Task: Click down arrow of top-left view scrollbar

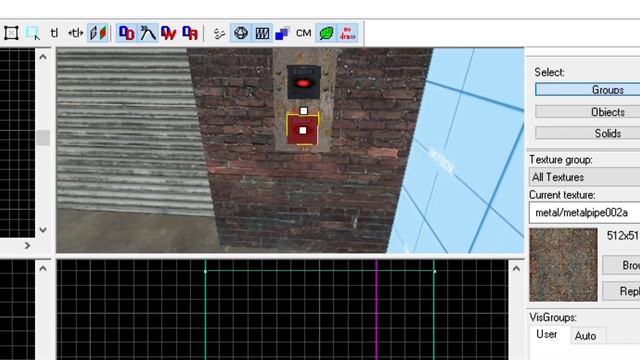Action: (x=43, y=230)
